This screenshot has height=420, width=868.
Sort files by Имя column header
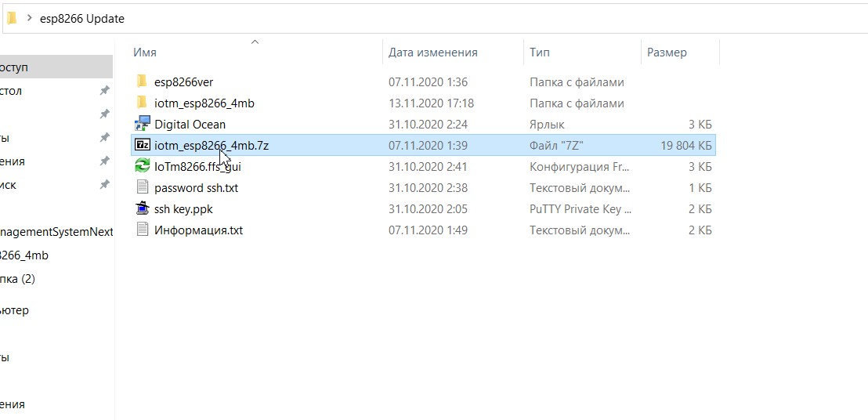[x=145, y=52]
